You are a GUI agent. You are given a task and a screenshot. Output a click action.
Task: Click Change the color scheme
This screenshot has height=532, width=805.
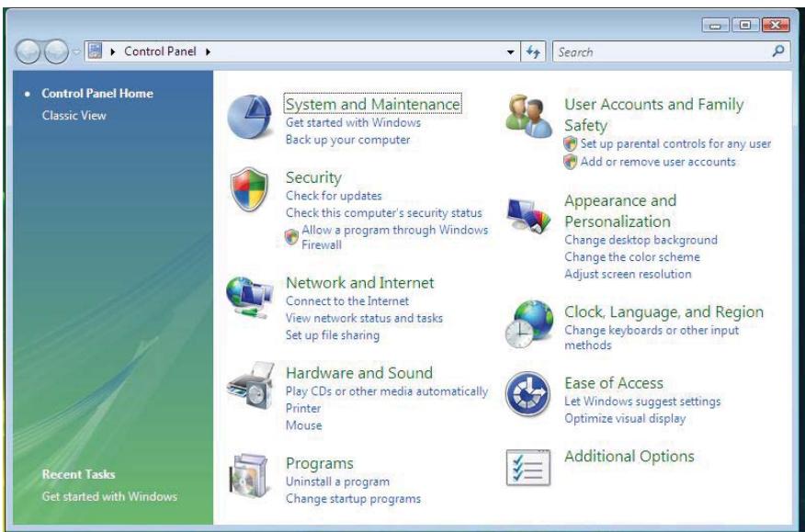click(x=632, y=256)
